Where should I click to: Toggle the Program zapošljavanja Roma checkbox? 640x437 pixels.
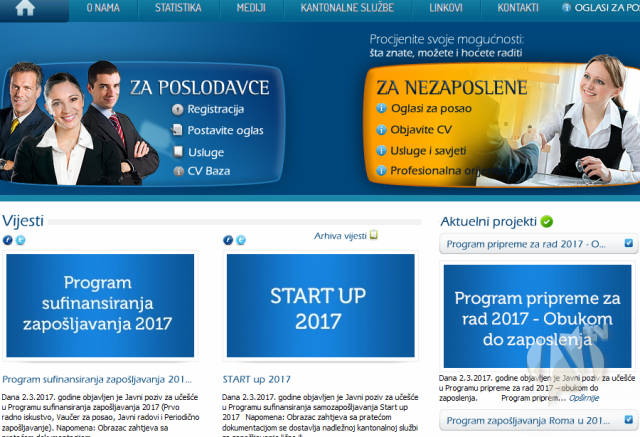tap(629, 419)
